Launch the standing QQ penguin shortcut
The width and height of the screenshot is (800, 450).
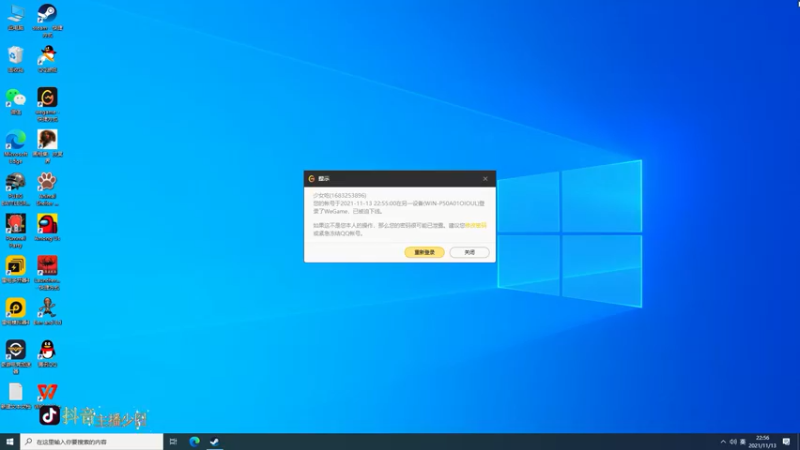point(47,354)
